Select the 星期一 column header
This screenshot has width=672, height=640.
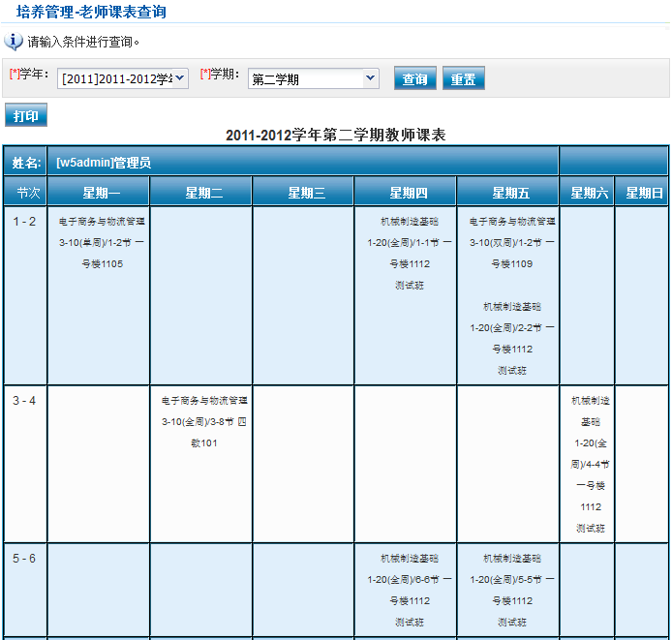coord(101,193)
